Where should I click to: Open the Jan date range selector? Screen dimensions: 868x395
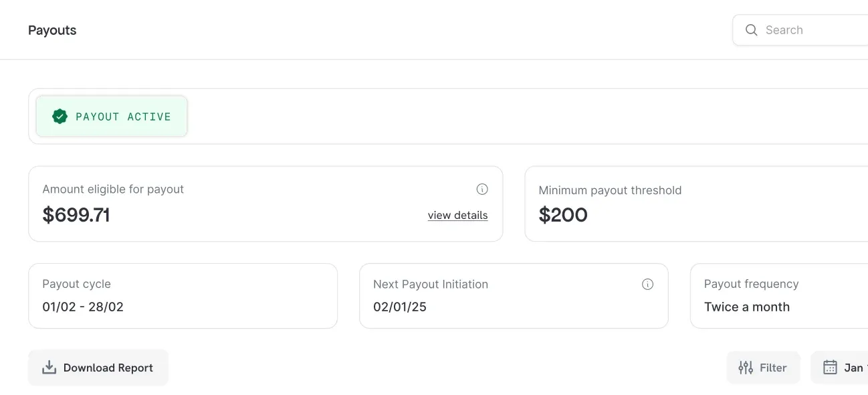click(849, 367)
